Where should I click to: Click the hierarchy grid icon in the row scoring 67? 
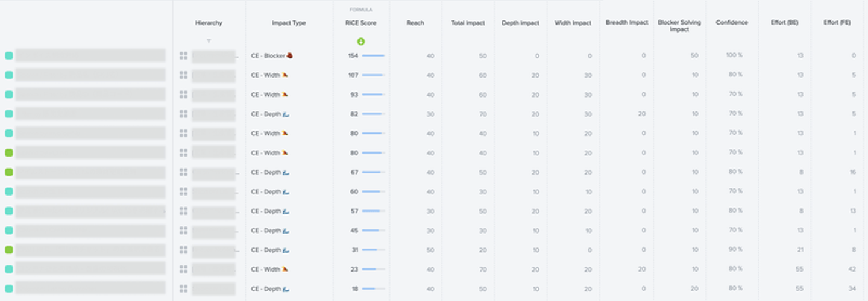(184, 172)
